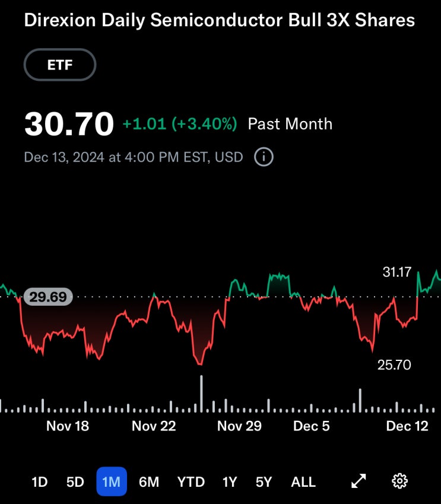Tap the Nov 22 axis date

(154, 426)
